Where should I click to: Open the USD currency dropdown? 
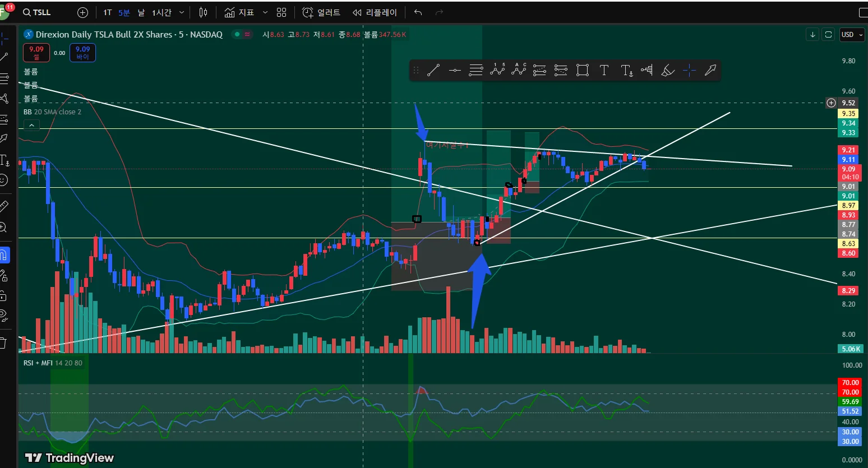pyautogui.click(x=852, y=35)
